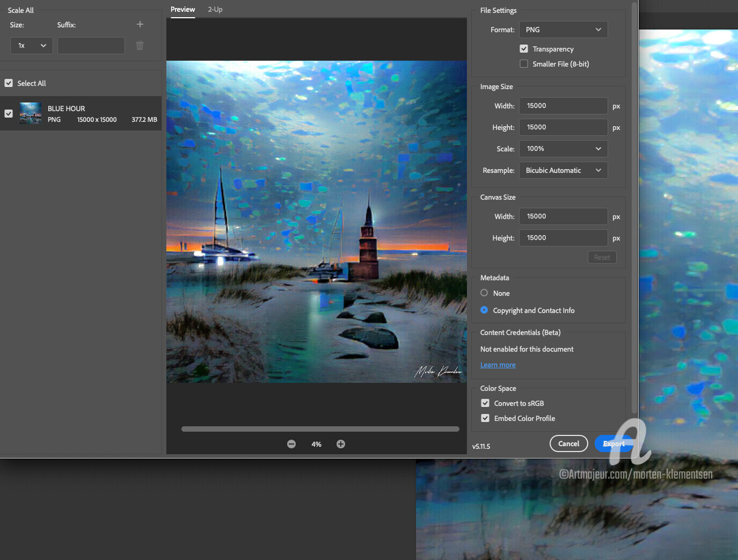Image resolution: width=738 pixels, height=560 pixels.
Task: Switch to the Preview tab
Action: click(183, 10)
